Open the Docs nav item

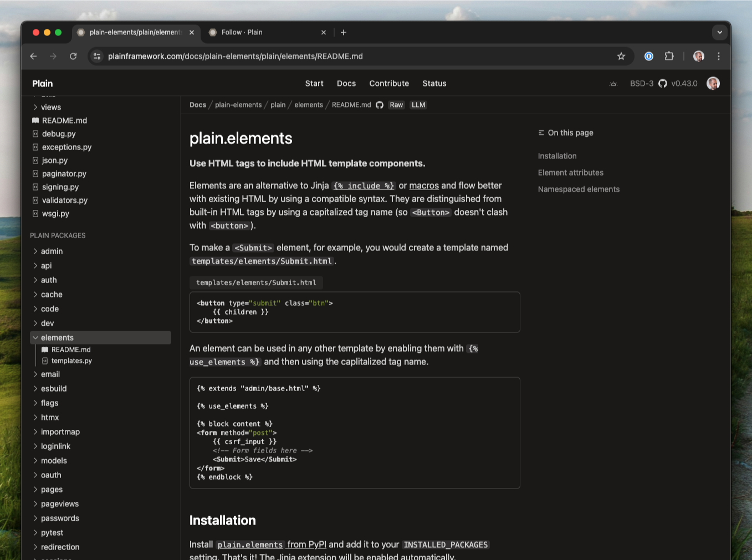click(x=346, y=83)
